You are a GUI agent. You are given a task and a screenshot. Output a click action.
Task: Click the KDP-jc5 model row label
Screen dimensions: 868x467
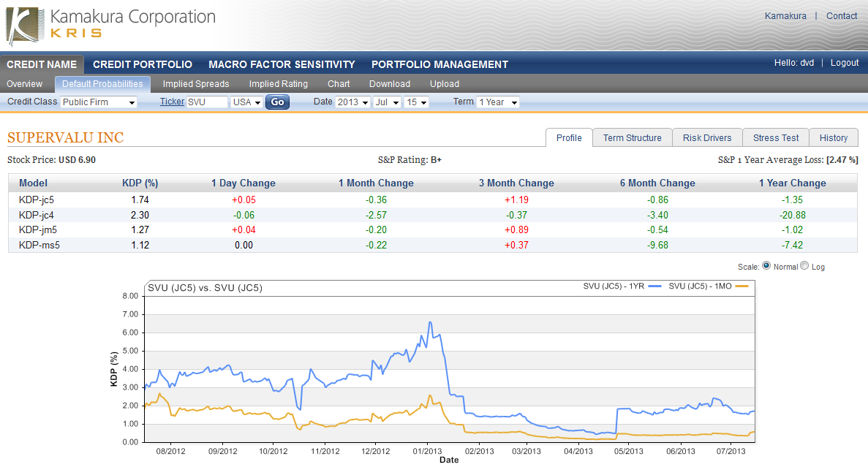pyautogui.click(x=37, y=200)
